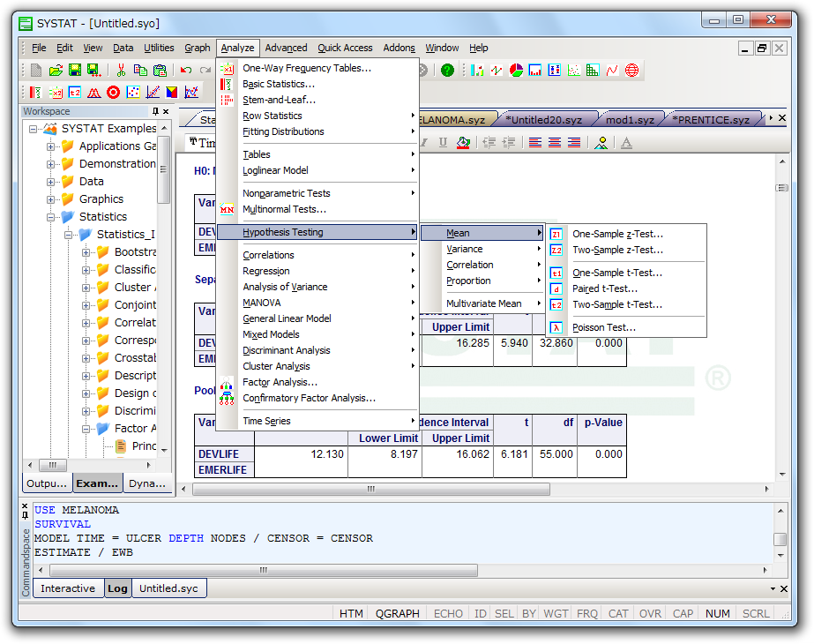Screen dimensions: 814x644
Task: Switch to the Interactive command tab
Action: (68, 588)
